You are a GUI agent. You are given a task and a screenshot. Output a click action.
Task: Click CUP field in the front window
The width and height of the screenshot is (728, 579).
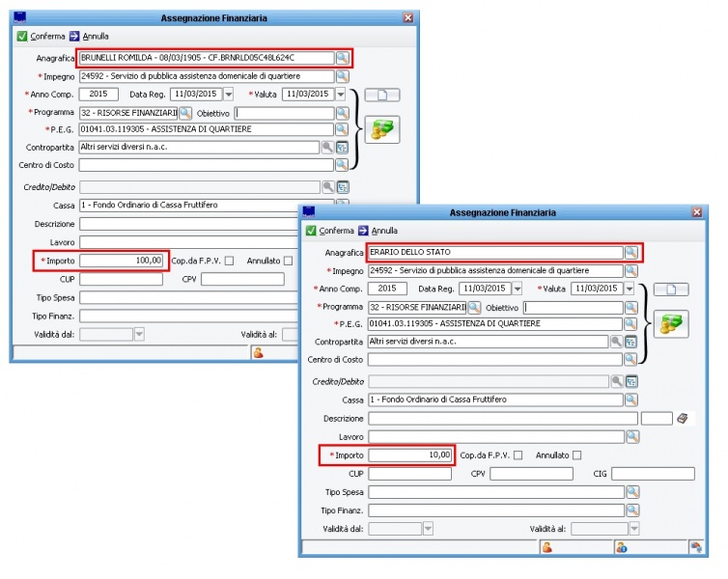[410, 474]
